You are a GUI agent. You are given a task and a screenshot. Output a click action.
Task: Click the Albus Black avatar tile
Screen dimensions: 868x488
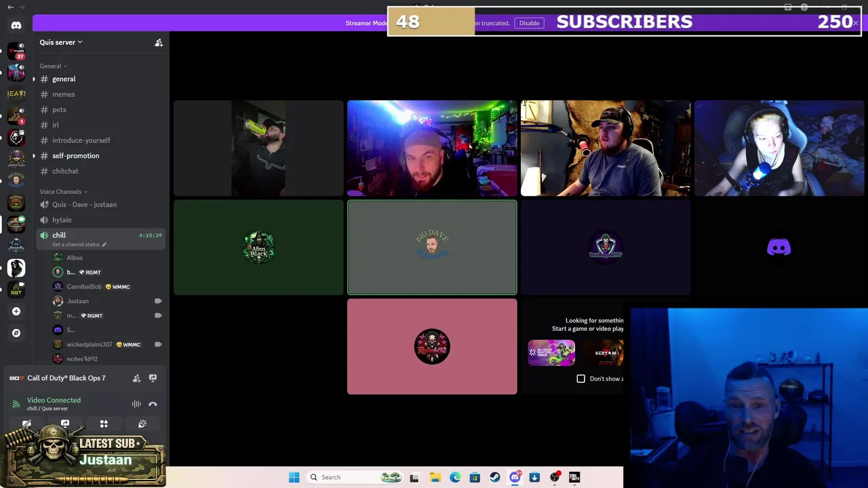point(258,247)
